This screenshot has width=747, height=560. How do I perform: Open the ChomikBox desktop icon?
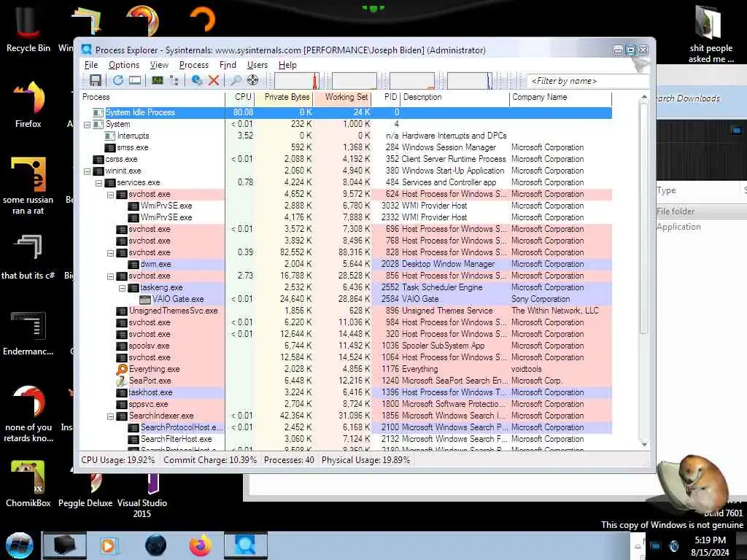tap(28, 483)
